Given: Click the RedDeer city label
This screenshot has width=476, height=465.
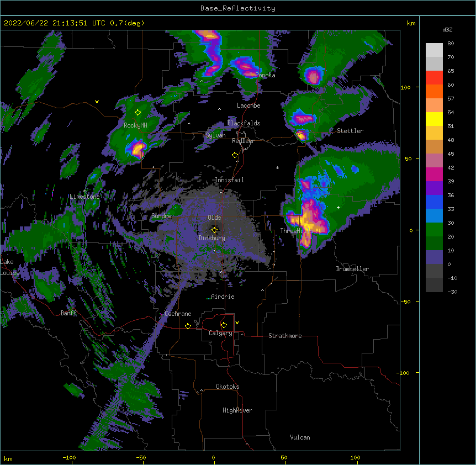Looking at the screenshot, I should [243, 141].
